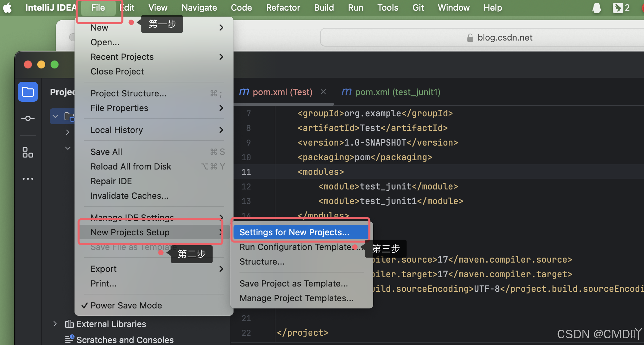Open the Tools menu
644x345 pixels.
click(x=388, y=8)
